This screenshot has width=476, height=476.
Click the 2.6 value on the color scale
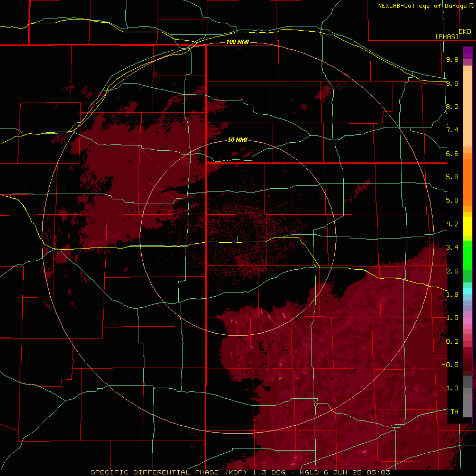click(x=452, y=271)
